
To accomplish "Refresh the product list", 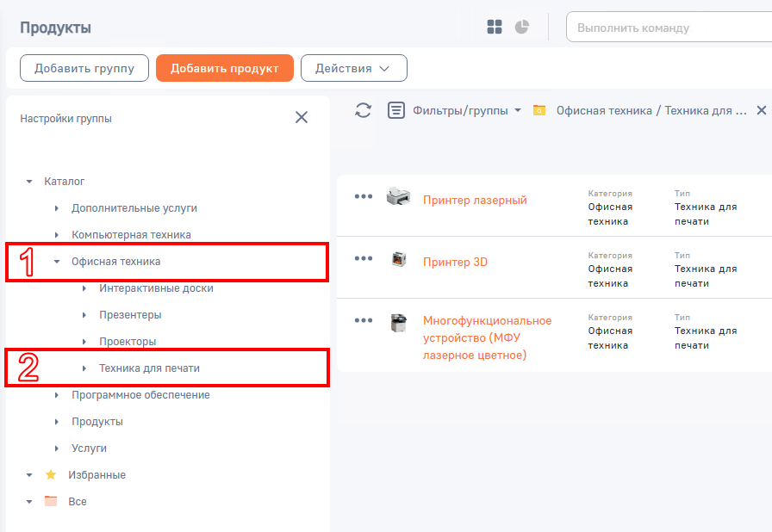I will click(364, 110).
